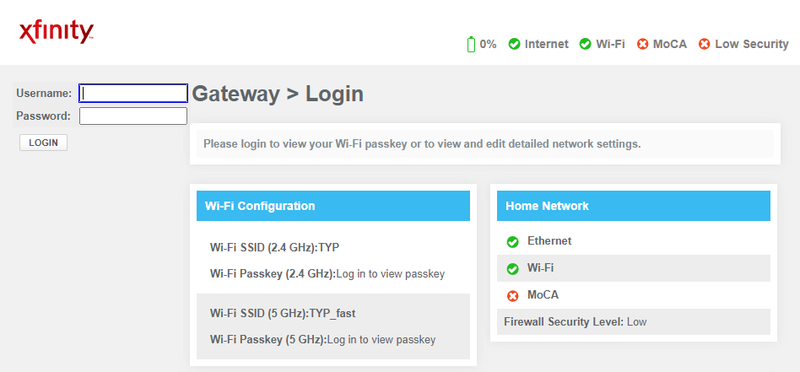Select the Internet status label in header
Screen dimensions: 800x372
point(546,44)
